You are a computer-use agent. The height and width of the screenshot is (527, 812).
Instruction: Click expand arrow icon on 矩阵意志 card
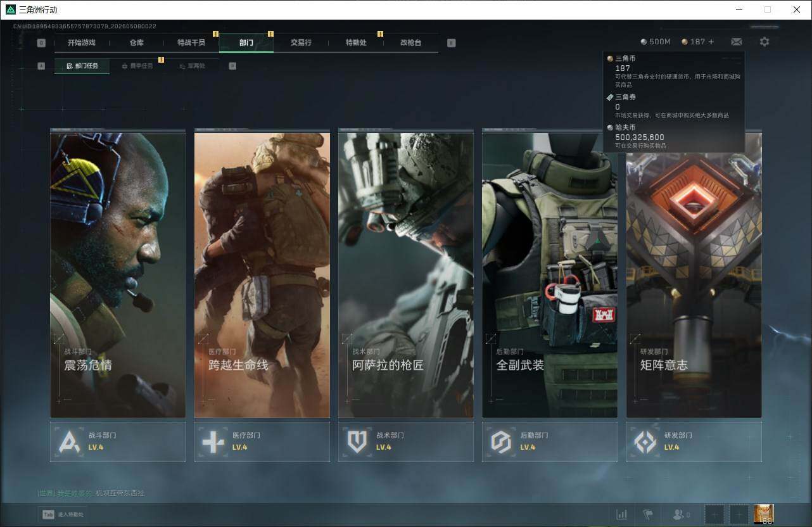[635, 339]
